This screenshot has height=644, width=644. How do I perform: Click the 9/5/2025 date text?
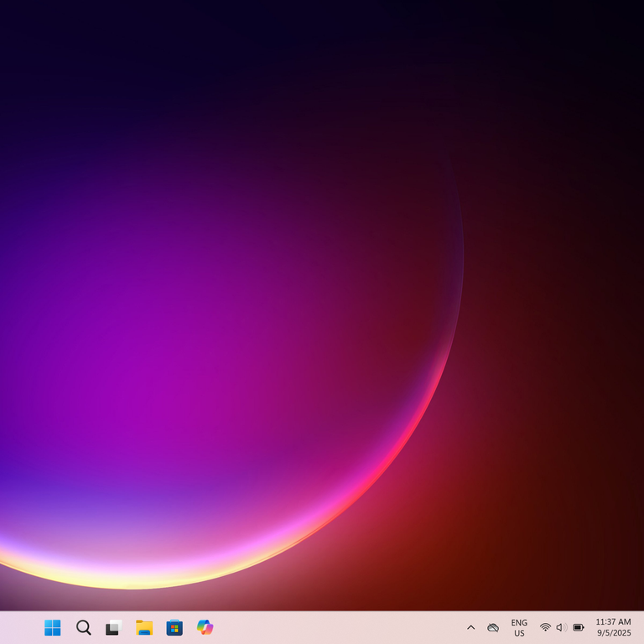point(614,633)
